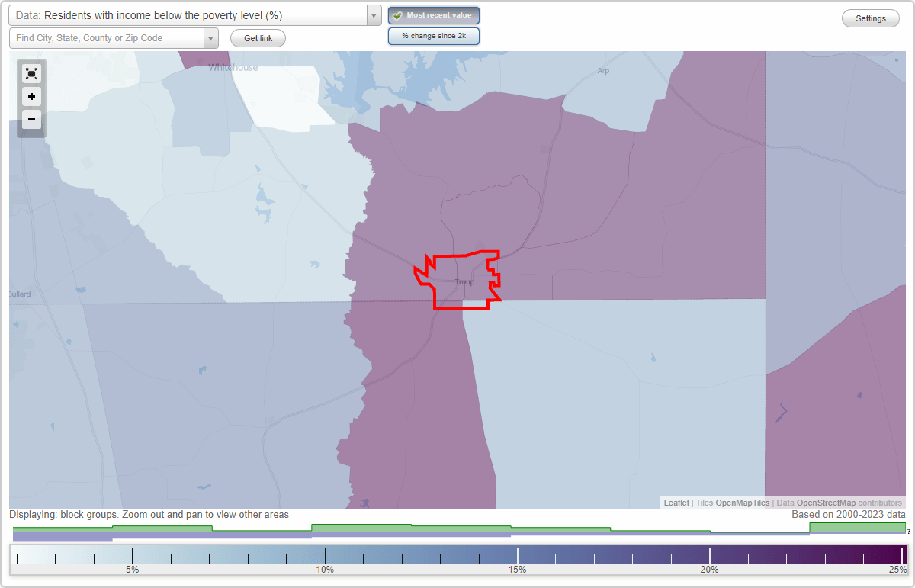Click the Troup label on the map
This screenshot has width=915, height=588.
click(464, 282)
